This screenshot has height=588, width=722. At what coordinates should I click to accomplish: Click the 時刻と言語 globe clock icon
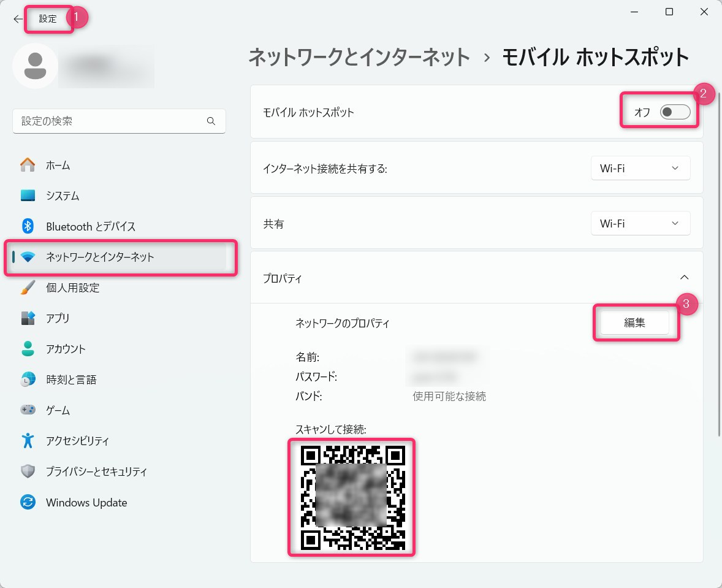[28, 380]
